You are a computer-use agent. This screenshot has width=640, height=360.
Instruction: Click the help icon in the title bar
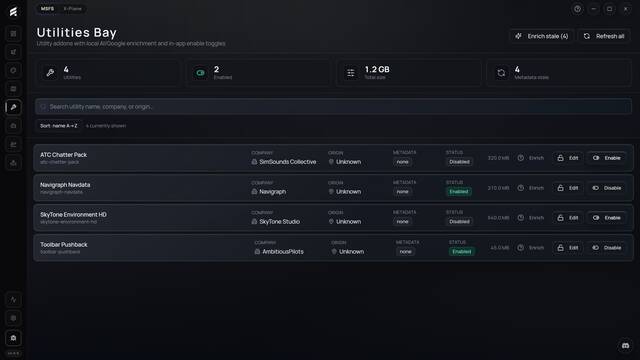click(577, 9)
